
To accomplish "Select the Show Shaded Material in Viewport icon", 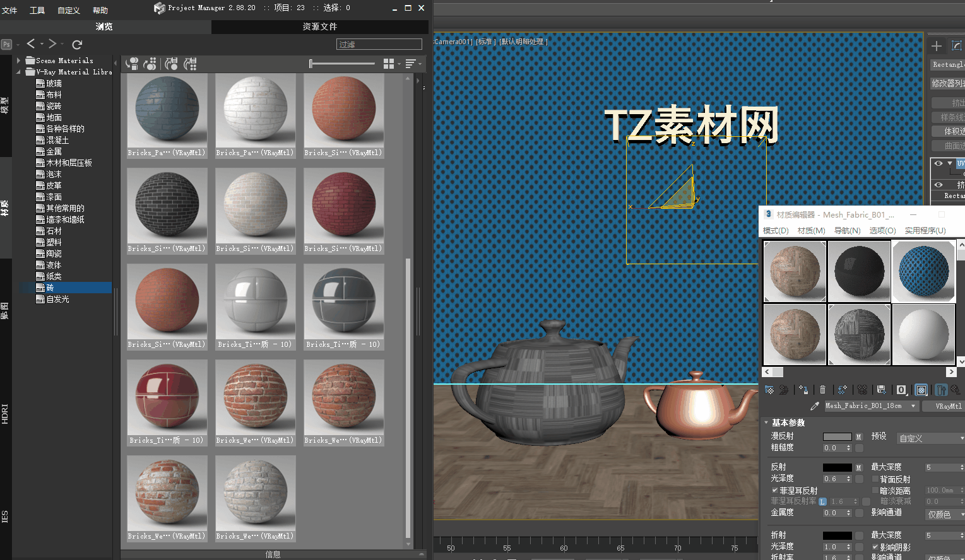I will (x=921, y=390).
